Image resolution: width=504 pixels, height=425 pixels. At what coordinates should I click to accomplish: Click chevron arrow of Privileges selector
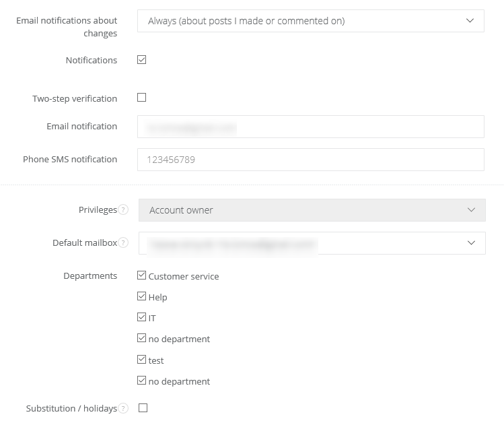[x=471, y=210]
